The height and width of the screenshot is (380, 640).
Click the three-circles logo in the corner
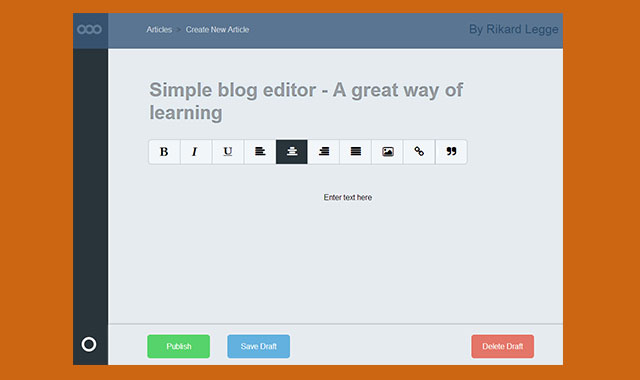point(89,29)
